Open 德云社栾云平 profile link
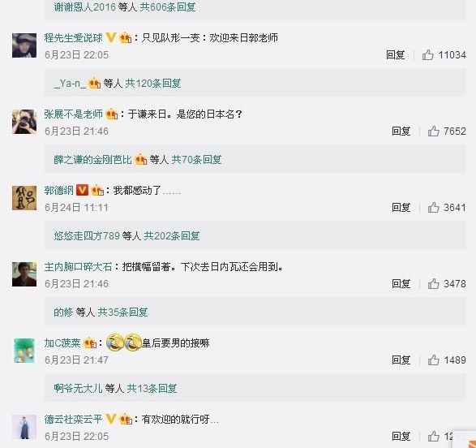This screenshot has height=448, width=476. click(73, 419)
